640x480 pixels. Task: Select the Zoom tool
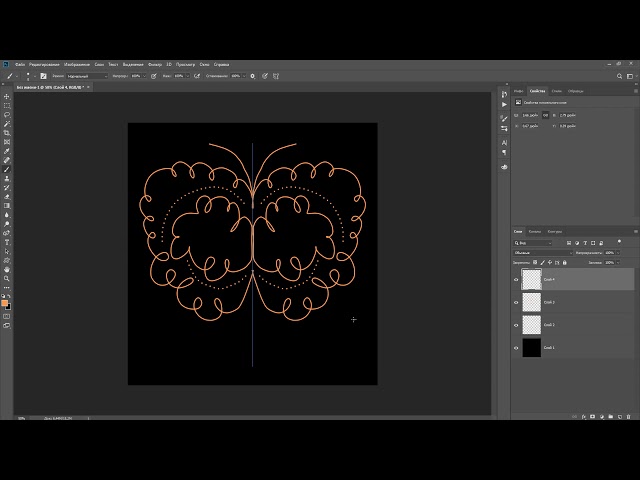pyautogui.click(x=7, y=279)
